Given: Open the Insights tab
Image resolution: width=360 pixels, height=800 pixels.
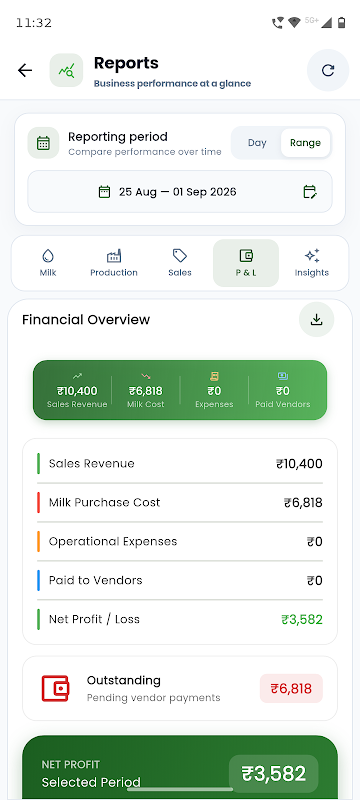Looking at the screenshot, I should [312, 263].
